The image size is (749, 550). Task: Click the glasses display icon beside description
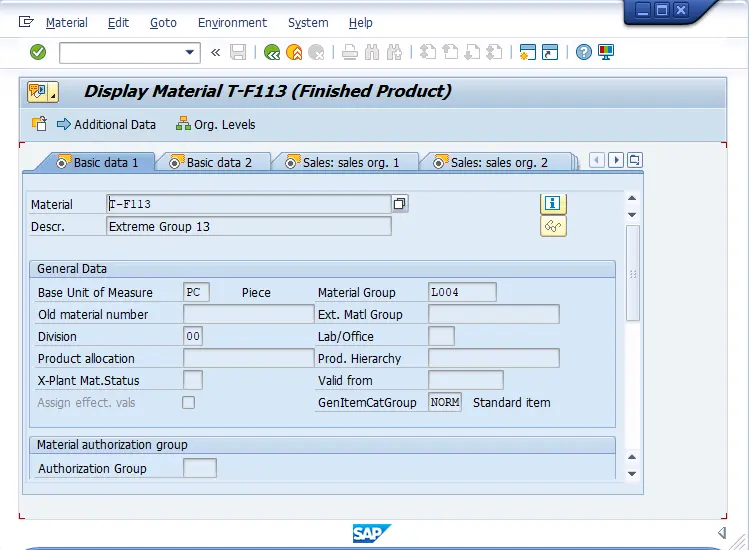click(553, 226)
